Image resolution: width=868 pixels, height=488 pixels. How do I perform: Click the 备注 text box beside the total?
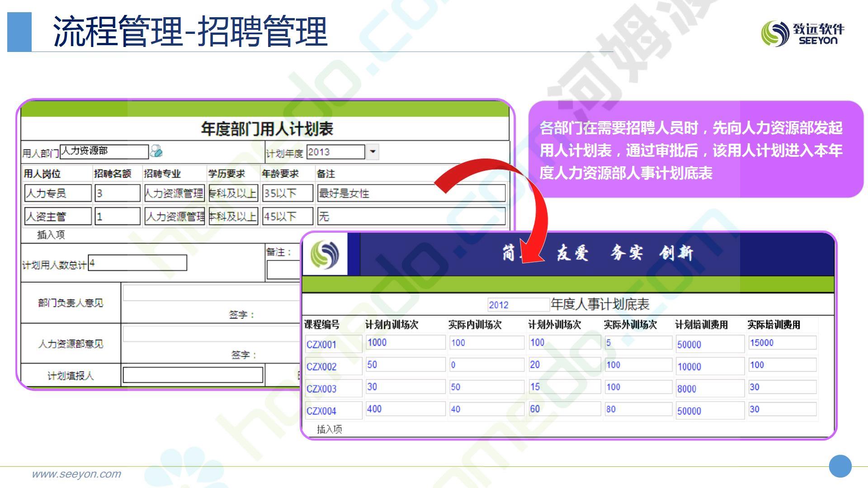[x=283, y=270]
